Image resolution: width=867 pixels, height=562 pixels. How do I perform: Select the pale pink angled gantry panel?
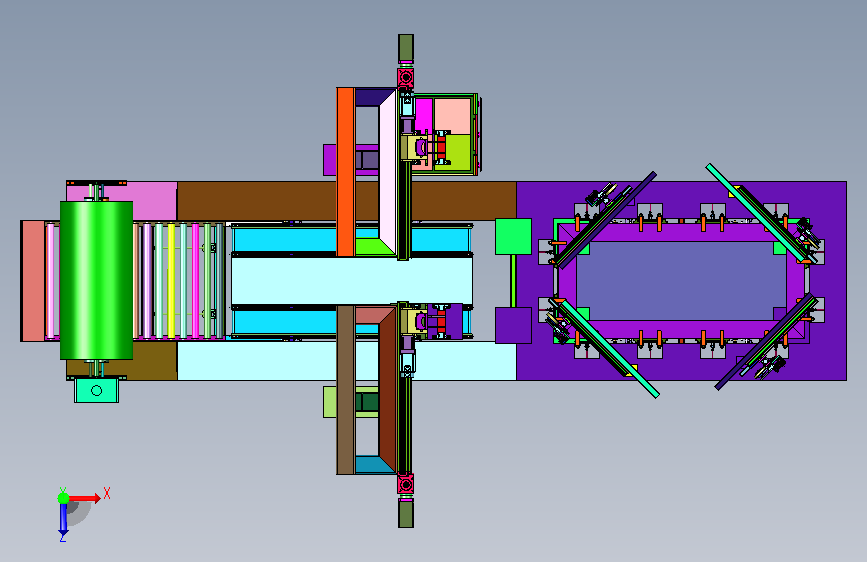click(x=388, y=173)
